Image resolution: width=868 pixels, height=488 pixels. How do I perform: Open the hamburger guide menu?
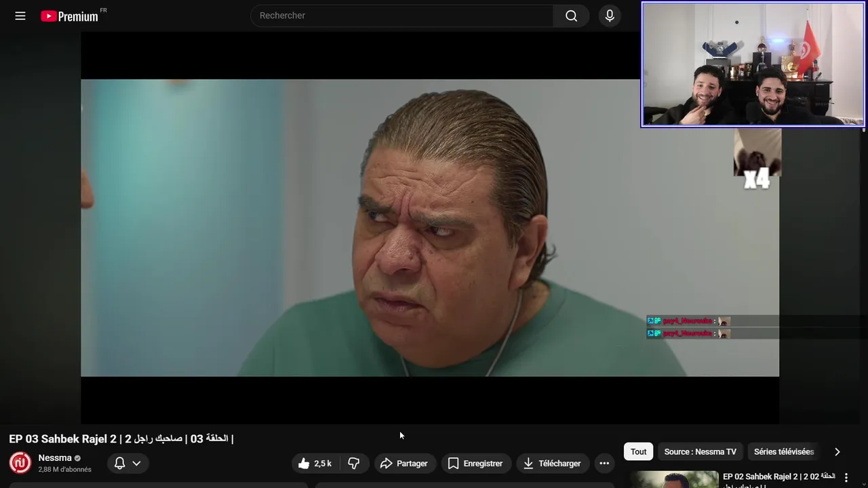(20, 16)
